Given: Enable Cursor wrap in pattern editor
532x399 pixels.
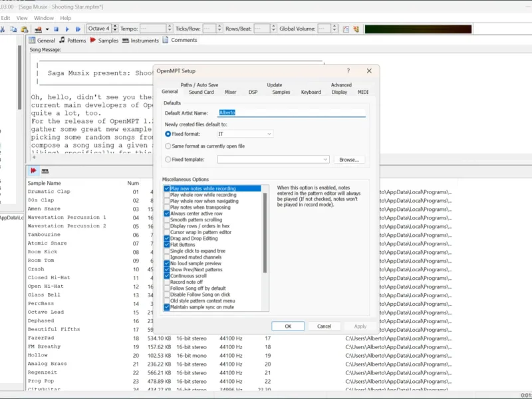Looking at the screenshot, I should 167,232.
